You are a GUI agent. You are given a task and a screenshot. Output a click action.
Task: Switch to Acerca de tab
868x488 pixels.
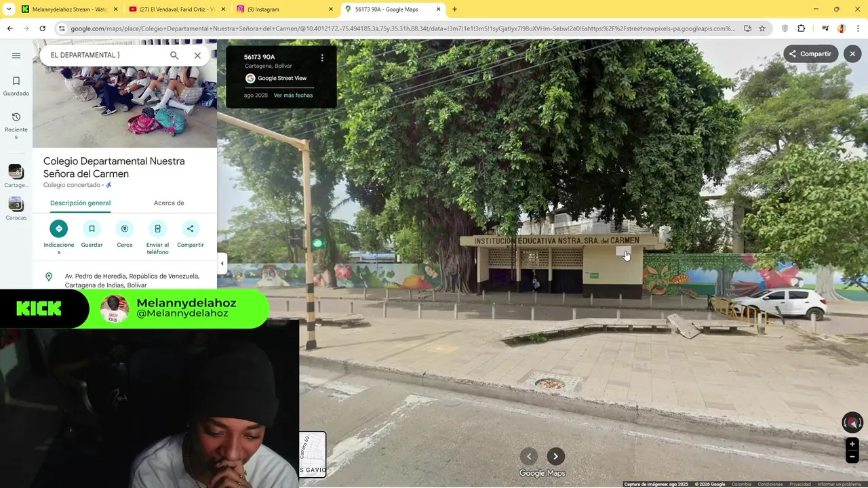[169, 203]
